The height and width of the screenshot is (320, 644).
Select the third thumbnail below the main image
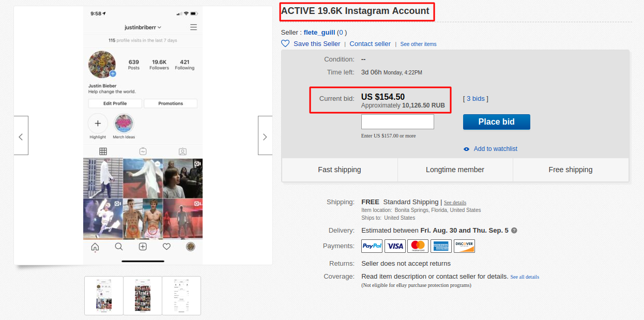181,296
